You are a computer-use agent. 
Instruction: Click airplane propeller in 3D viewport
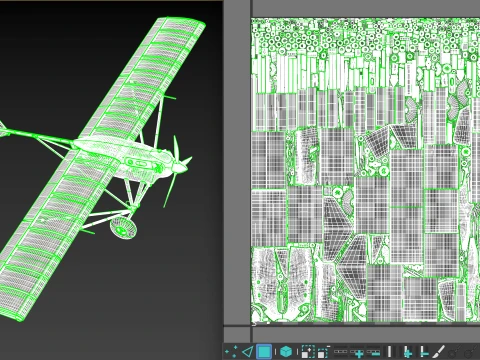(177, 168)
